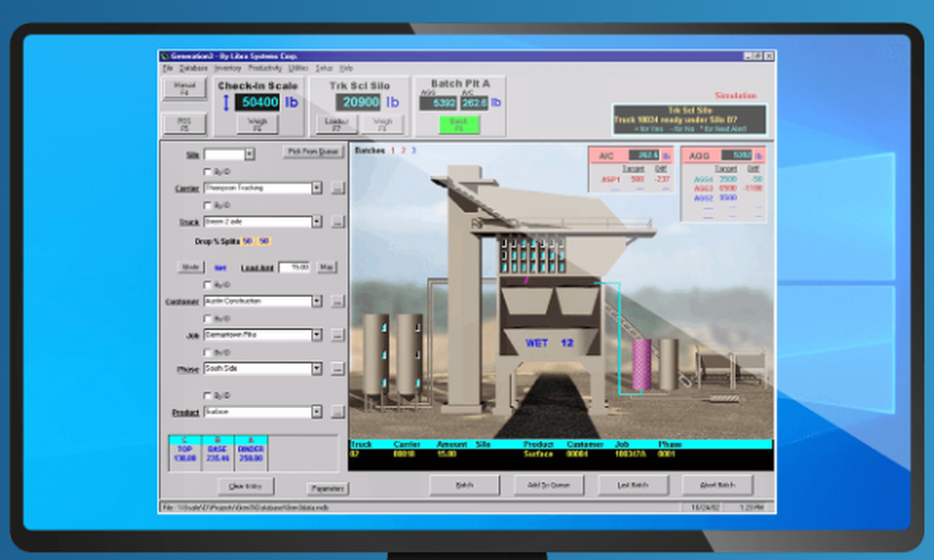This screenshot has height=560, width=934.
Task: Click the bottom Batch button
Action: (464, 485)
